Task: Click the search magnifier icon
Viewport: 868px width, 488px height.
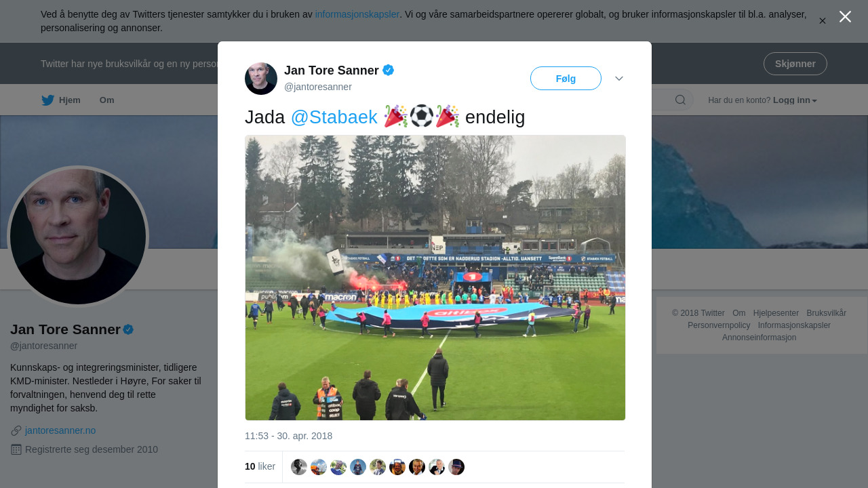Action: pos(680,100)
